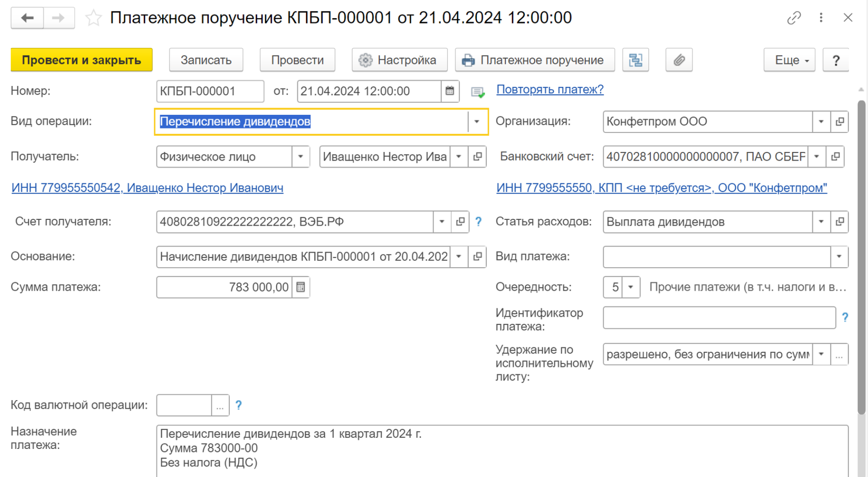Click the vertical scrollbar of the form
The image size is (868, 477).
[x=861, y=258]
